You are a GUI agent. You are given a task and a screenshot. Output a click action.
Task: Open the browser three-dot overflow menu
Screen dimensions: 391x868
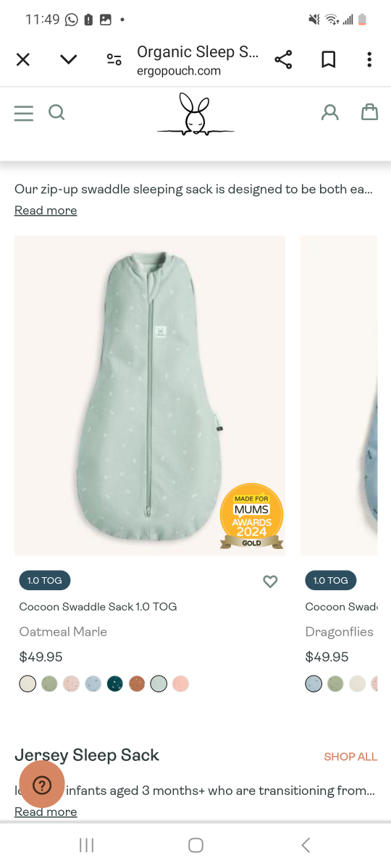pos(369,59)
